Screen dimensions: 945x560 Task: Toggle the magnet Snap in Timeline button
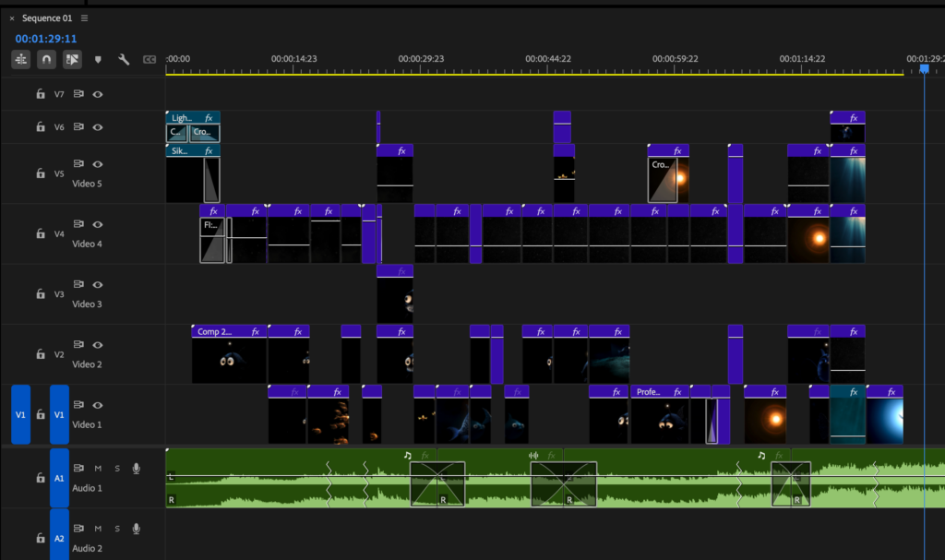point(46,59)
